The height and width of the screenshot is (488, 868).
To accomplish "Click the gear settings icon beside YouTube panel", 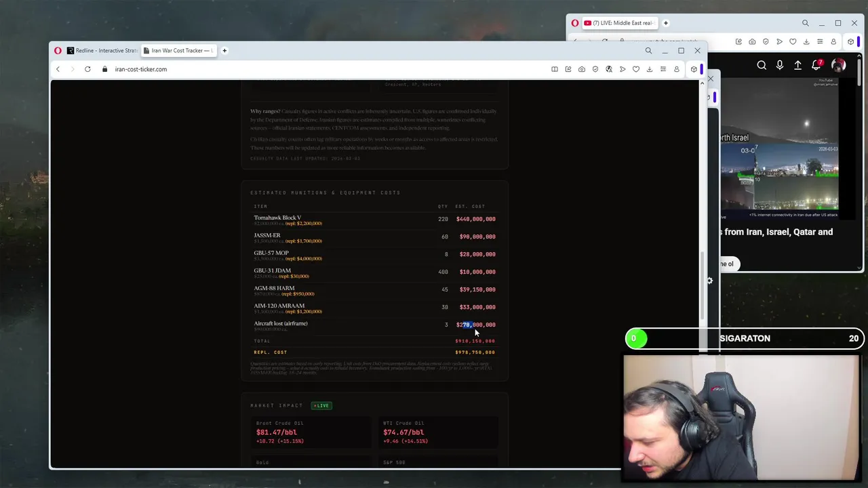I will [x=709, y=281].
